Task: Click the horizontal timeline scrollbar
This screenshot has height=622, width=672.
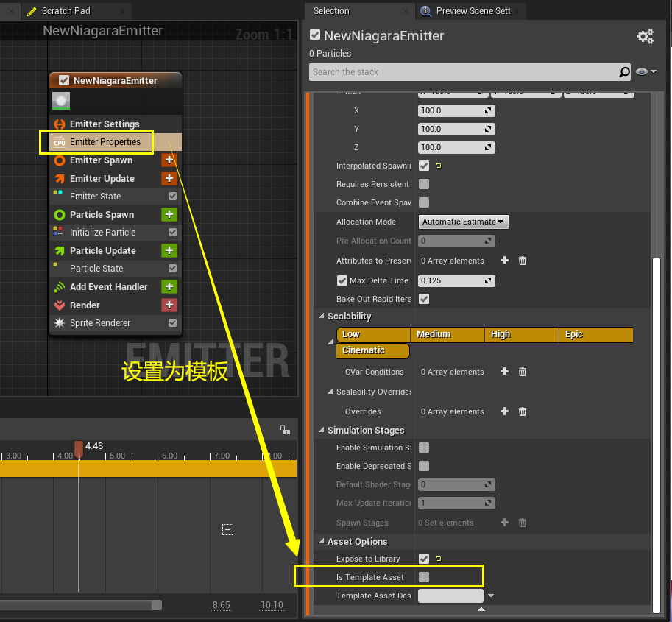Action: [80, 605]
